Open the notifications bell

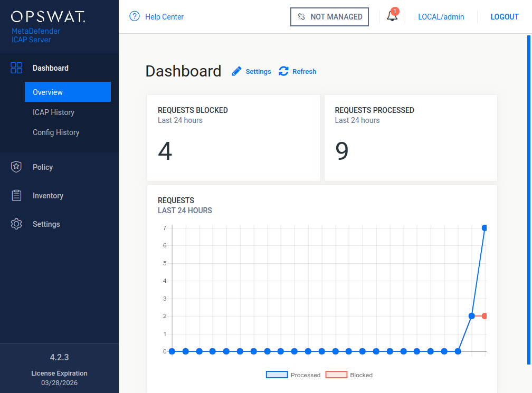click(392, 16)
